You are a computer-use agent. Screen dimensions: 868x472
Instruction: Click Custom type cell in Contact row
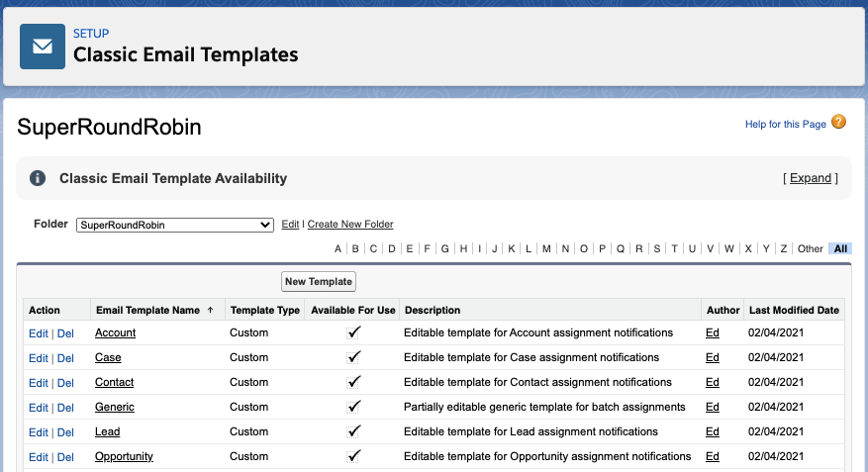click(x=249, y=382)
